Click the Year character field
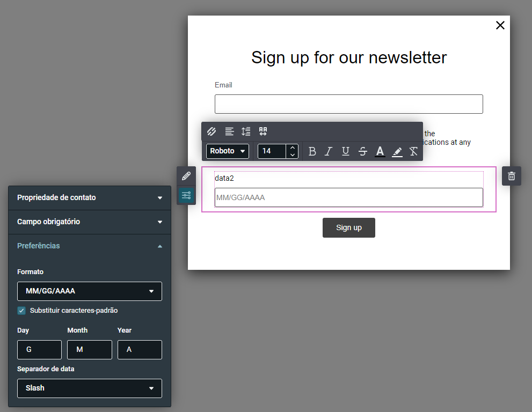 tap(140, 350)
